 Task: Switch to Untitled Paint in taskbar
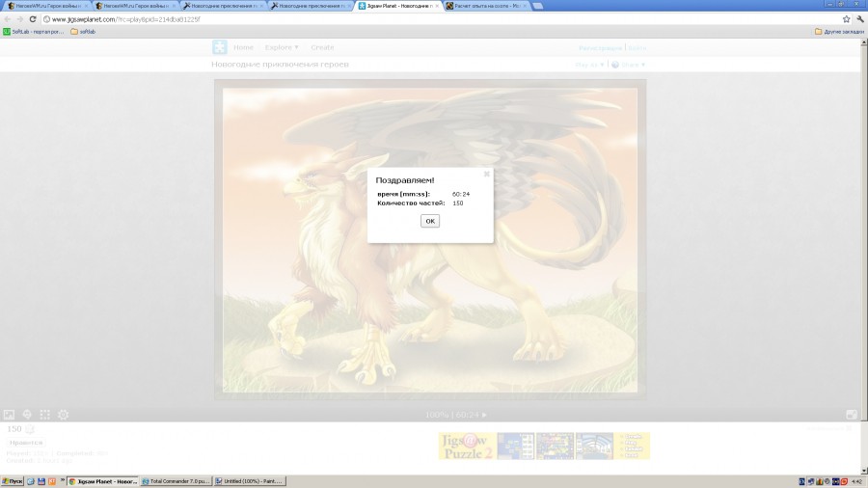click(250, 481)
